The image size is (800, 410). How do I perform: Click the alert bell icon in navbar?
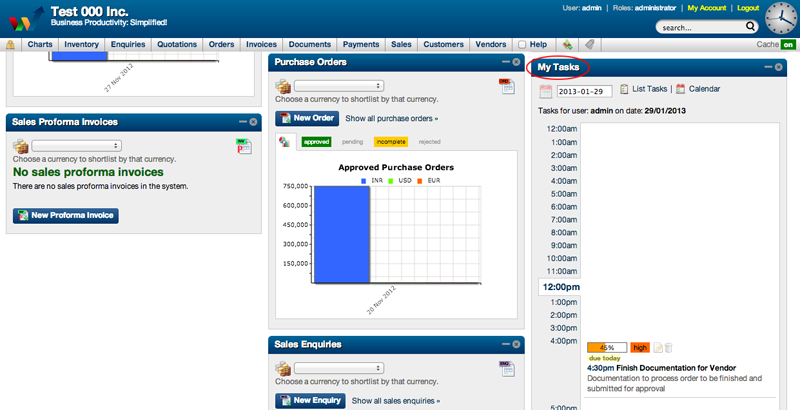[11, 45]
